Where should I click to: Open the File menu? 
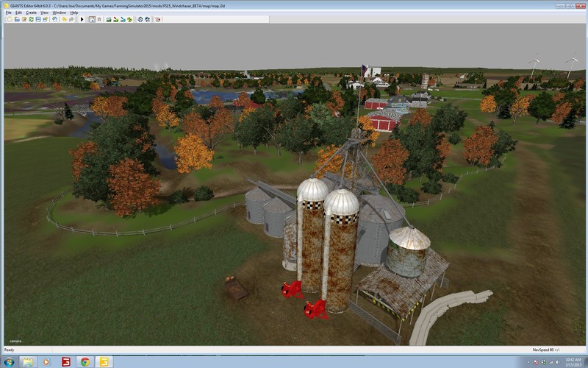coord(9,13)
